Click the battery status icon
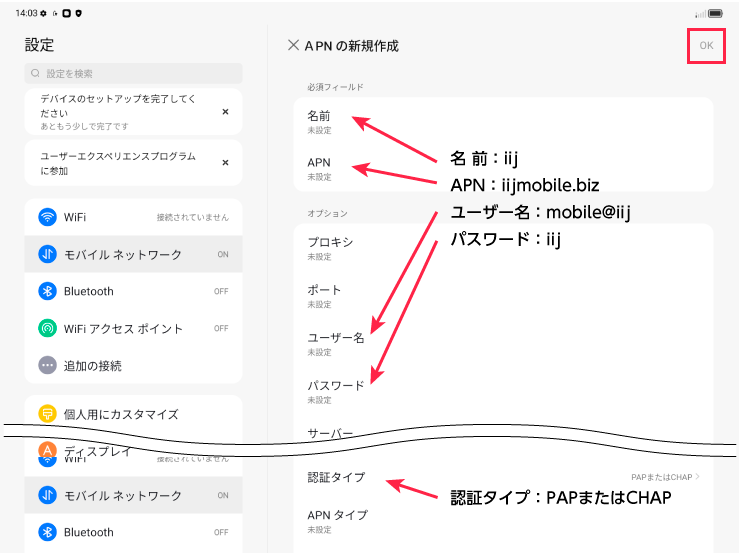This screenshot has height=555, width=740. (x=715, y=14)
